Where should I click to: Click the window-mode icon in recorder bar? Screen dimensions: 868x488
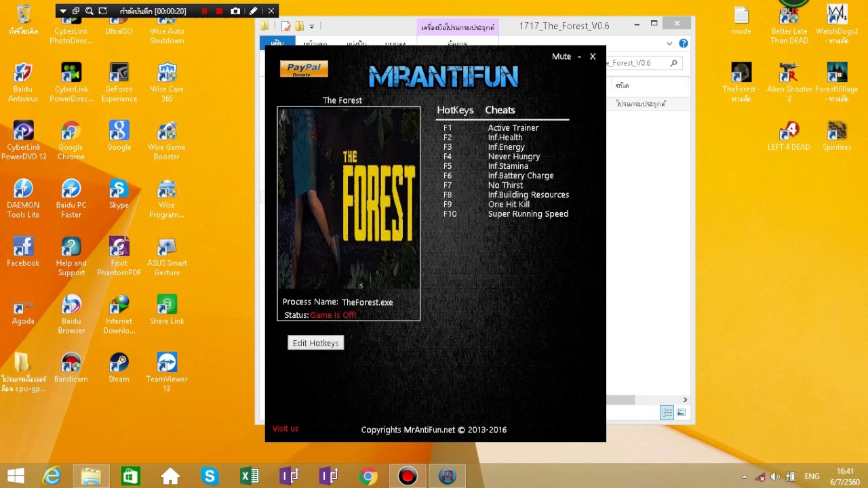click(76, 11)
